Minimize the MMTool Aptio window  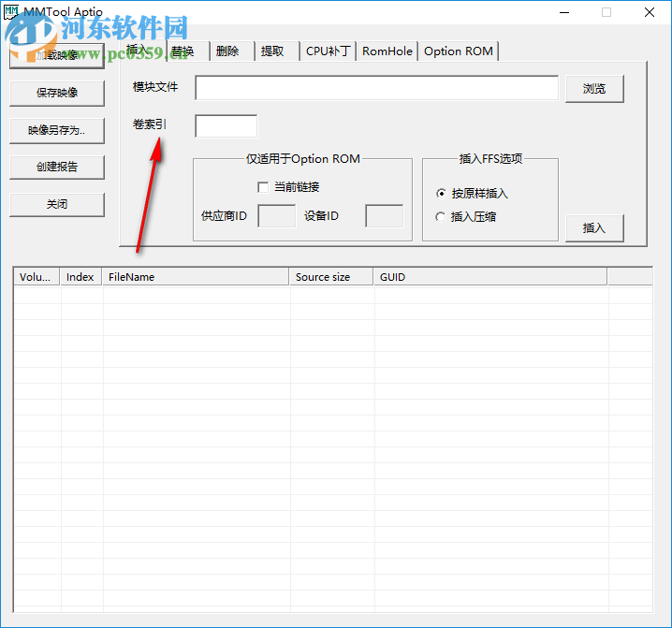coord(564,12)
